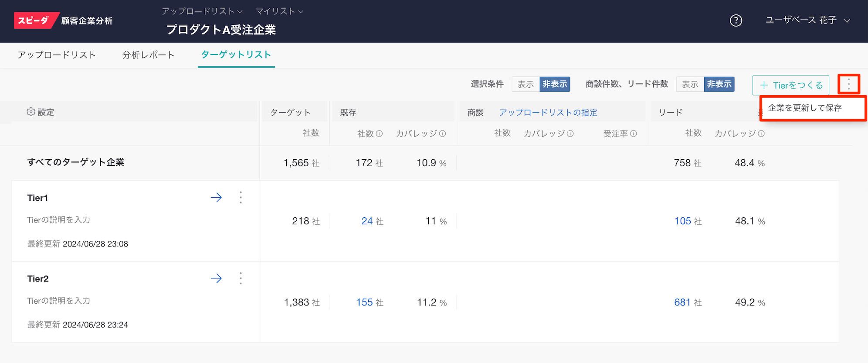
Task: Expand the アップロードリスト header dropdown
Action: coord(202,11)
